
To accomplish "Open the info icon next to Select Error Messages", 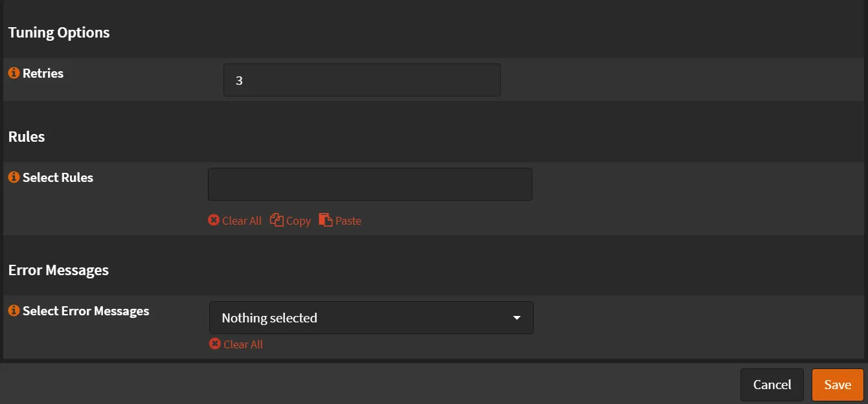I will (14, 311).
